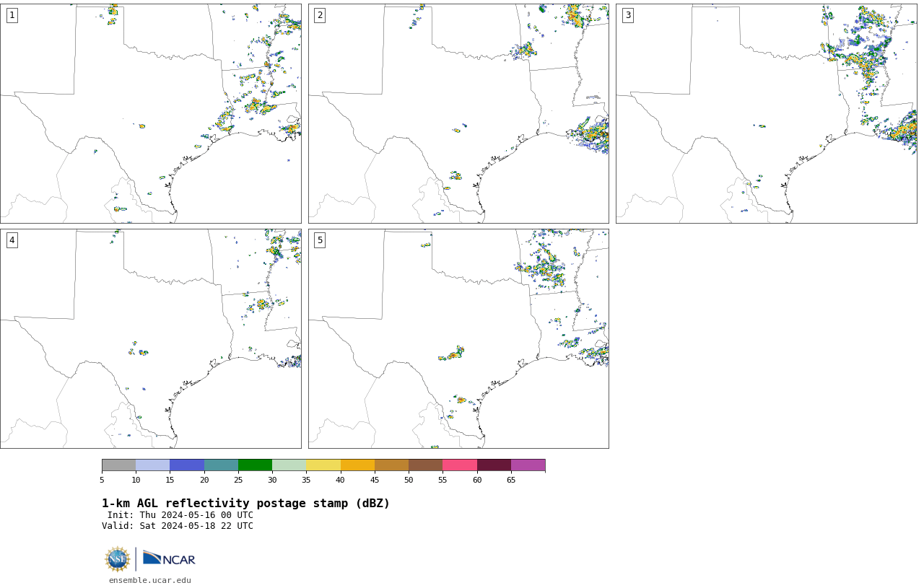The height and width of the screenshot is (588, 924).
Task: Click the dark green 25-30 dBZ swatch
Action: (x=255, y=465)
